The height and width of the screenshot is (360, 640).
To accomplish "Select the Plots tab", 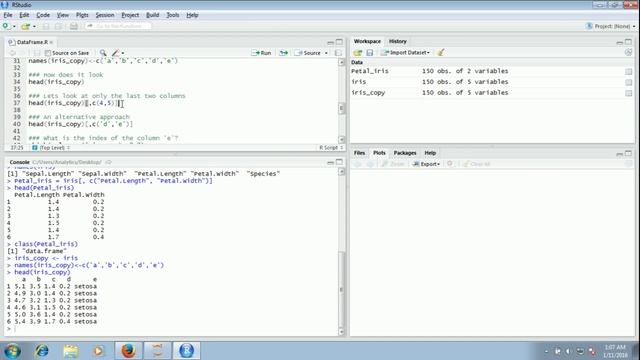I will (379, 153).
